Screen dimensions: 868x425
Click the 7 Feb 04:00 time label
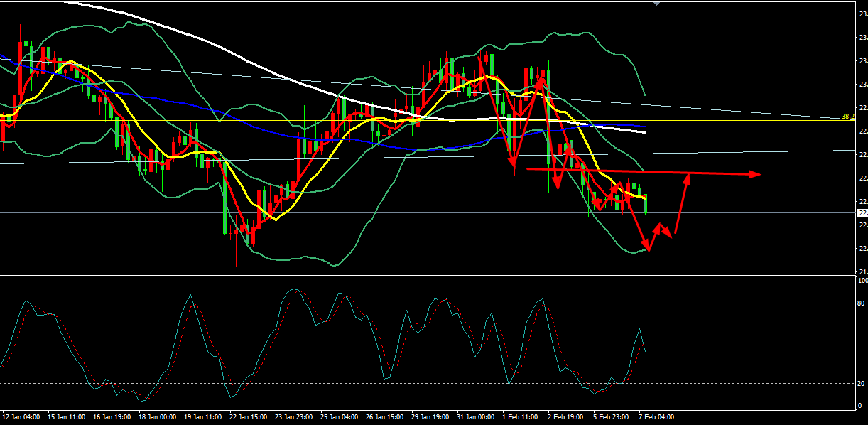[656, 416]
